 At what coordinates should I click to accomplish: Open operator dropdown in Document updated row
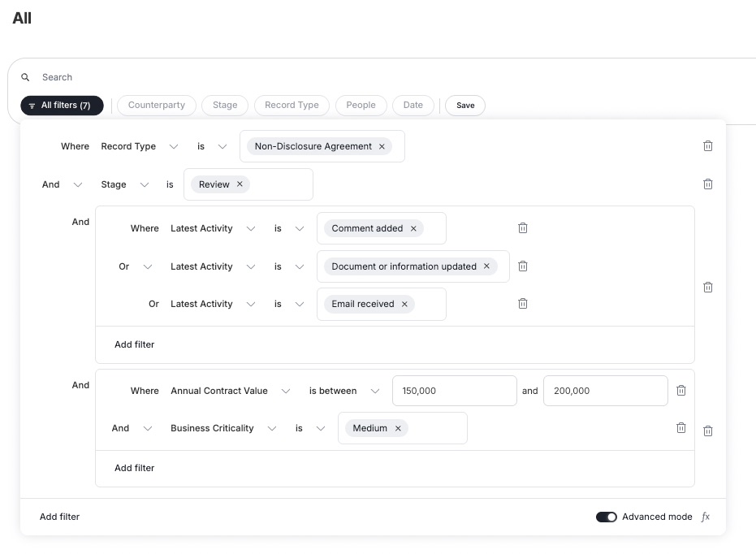click(x=289, y=266)
